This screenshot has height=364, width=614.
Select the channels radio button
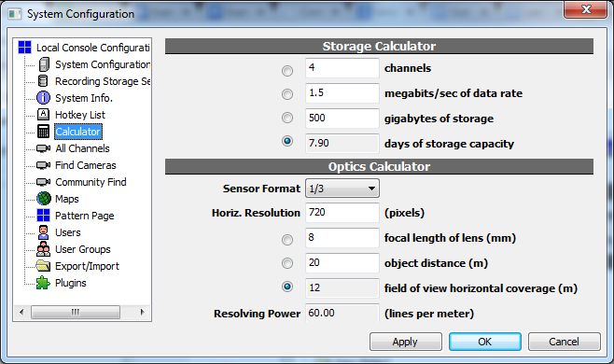[x=287, y=71]
